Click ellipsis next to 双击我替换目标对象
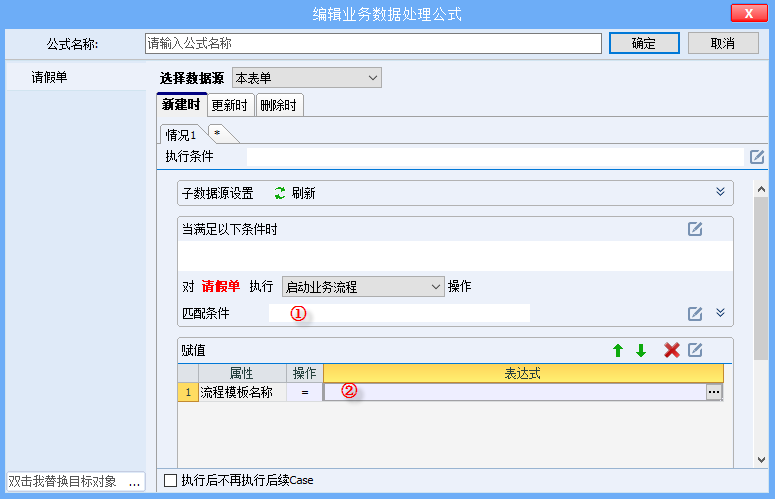This screenshot has height=499, width=775. coord(134,482)
